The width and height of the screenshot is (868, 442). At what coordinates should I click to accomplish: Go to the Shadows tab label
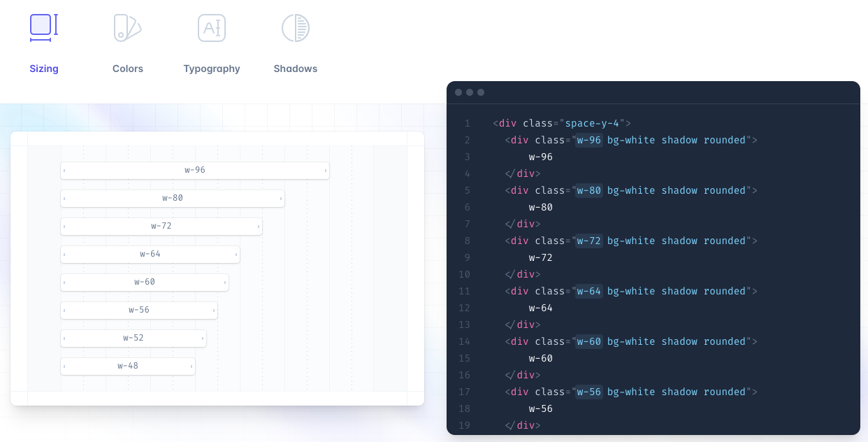click(x=296, y=69)
